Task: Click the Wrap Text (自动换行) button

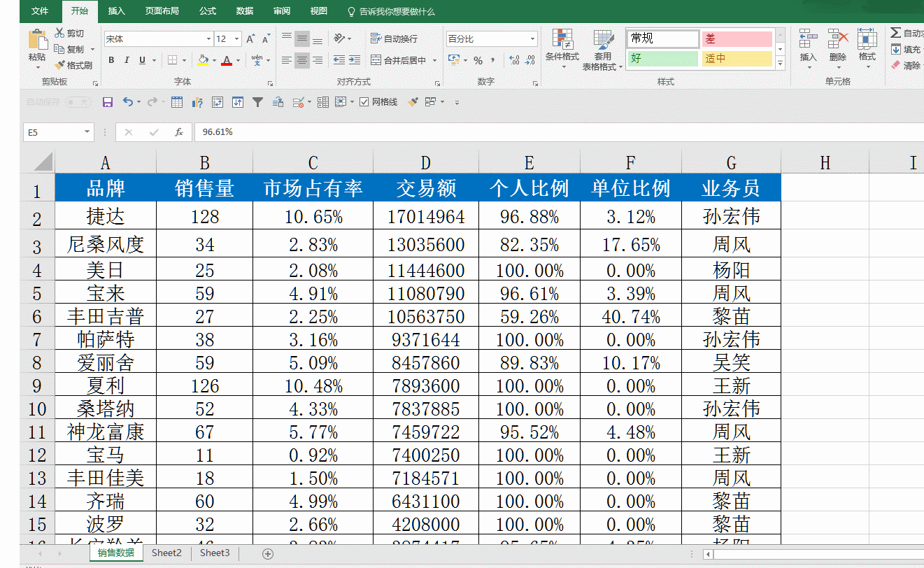Action: 395,38
